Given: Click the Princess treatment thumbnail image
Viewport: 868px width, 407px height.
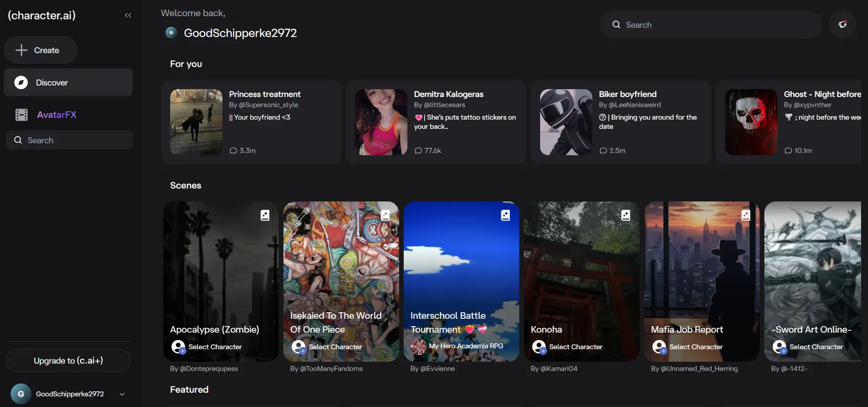Looking at the screenshot, I should (196, 122).
